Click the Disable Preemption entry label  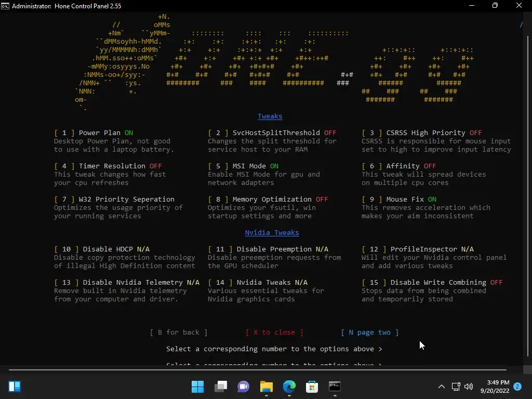274,249
